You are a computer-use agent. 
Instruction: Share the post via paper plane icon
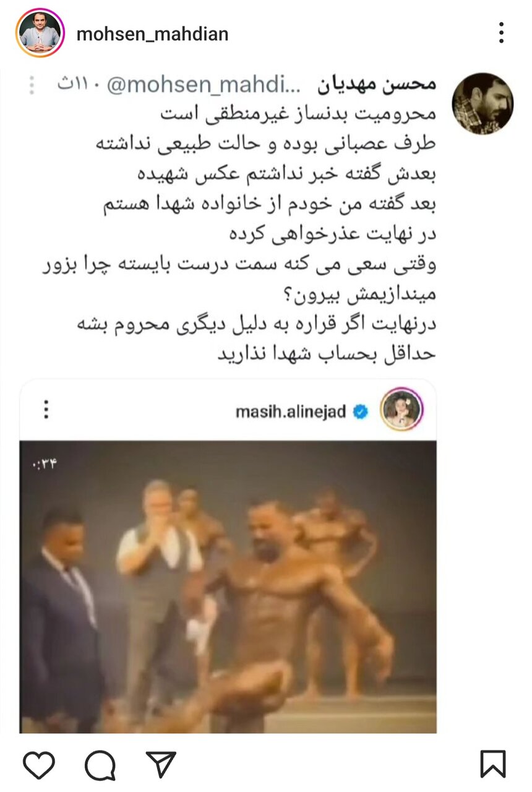(x=161, y=764)
